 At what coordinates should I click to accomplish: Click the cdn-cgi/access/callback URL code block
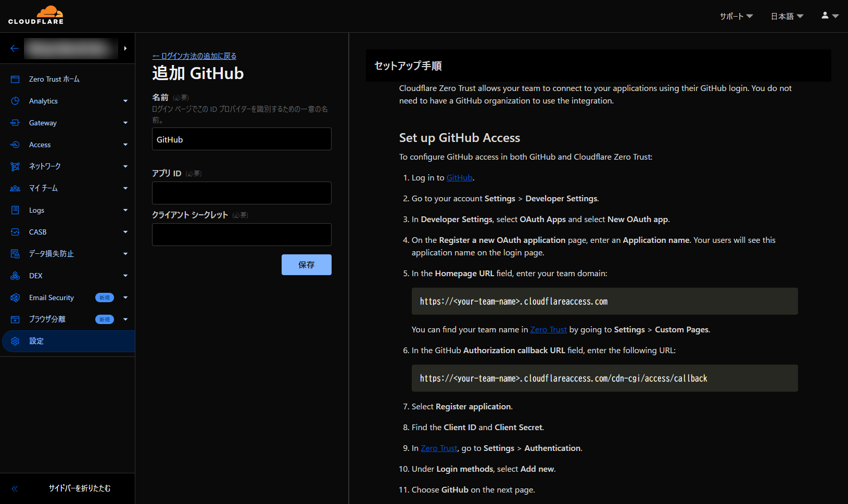[605, 378]
